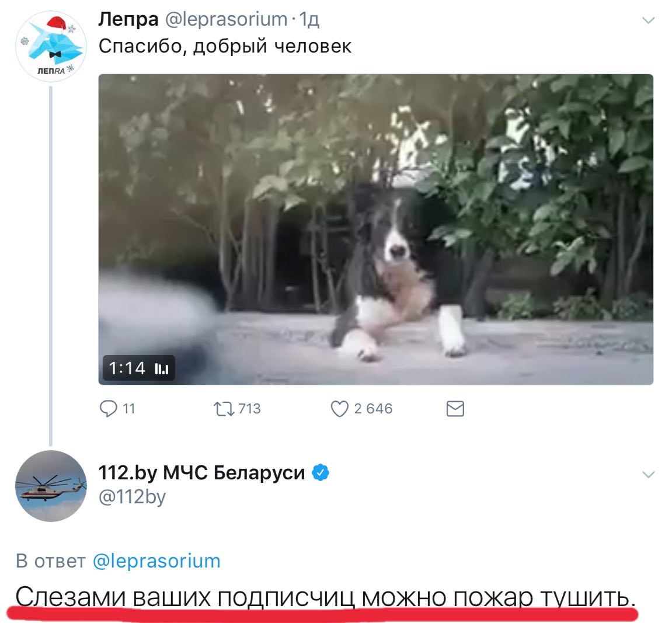Share via the envelope message icon
Image resolution: width=672 pixels, height=623 pixels.
tap(455, 409)
